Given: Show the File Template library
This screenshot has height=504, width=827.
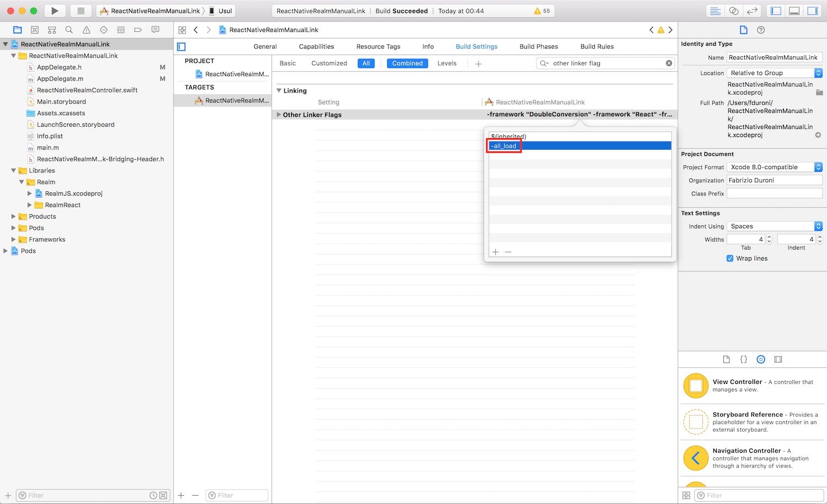Looking at the screenshot, I should 726,359.
